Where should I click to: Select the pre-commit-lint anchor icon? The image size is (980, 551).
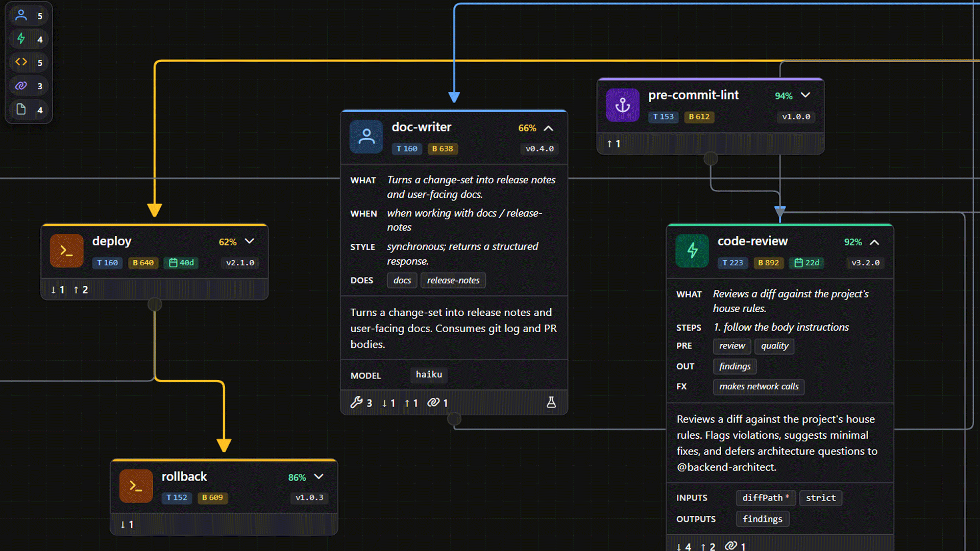tap(622, 105)
